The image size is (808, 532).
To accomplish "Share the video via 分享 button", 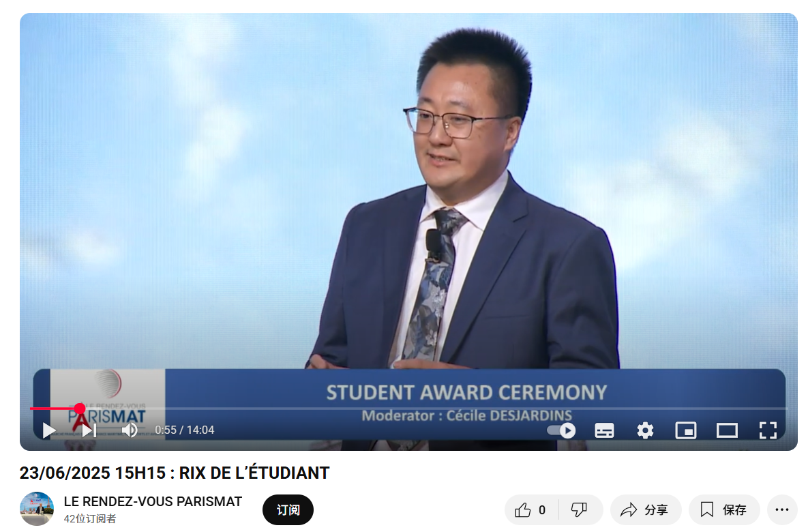I will (646, 510).
